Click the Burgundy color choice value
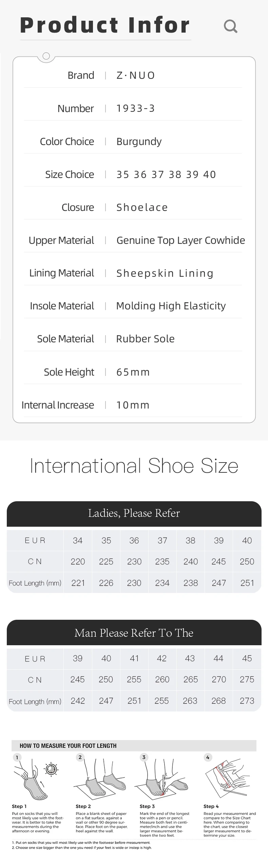The width and height of the screenshot is (268, 868). pos(139,142)
